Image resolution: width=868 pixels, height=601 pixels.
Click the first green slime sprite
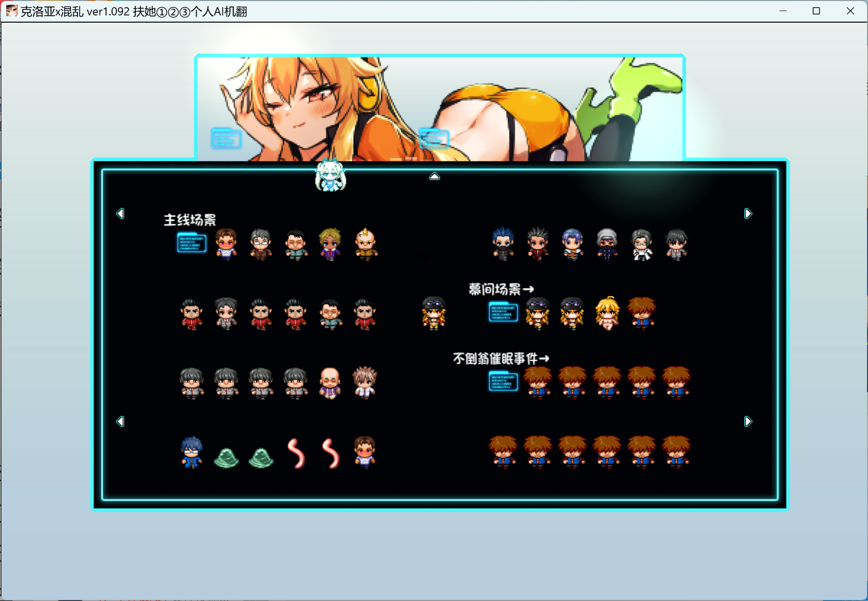pos(226,458)
